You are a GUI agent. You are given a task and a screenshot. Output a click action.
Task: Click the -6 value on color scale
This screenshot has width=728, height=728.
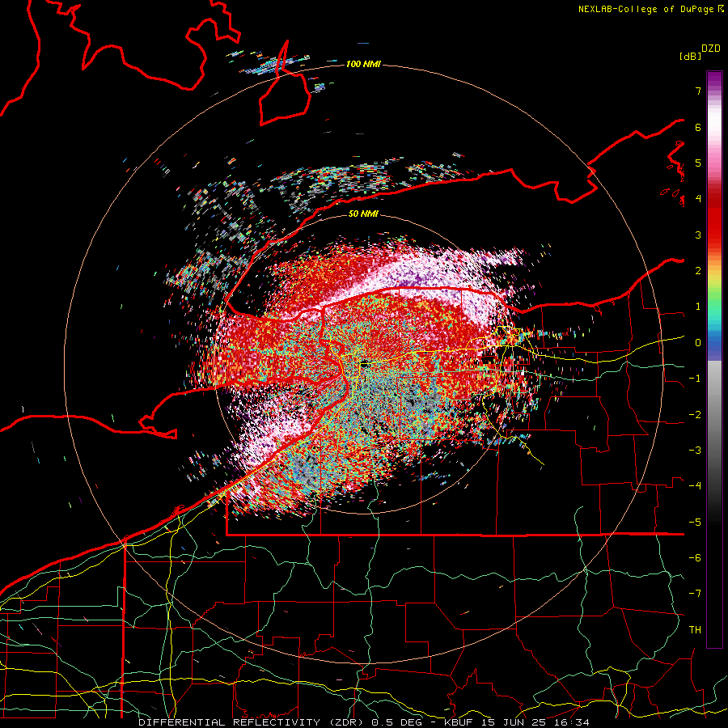pos(695,558)
